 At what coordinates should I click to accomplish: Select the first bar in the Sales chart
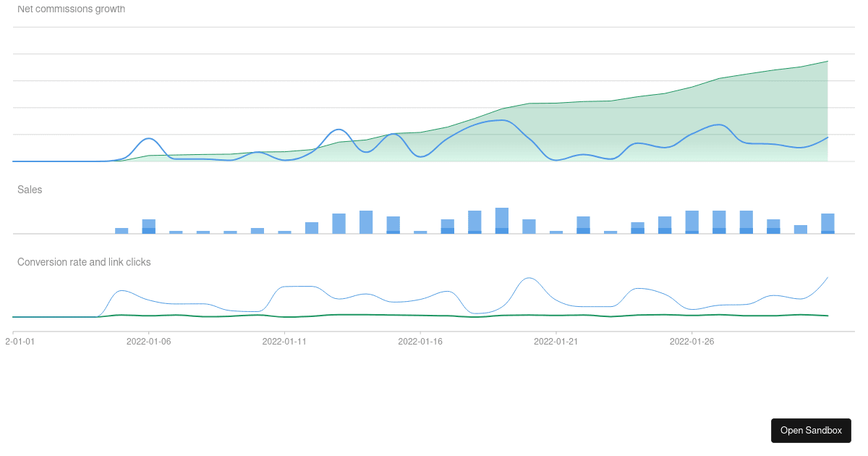click(121, 230)
